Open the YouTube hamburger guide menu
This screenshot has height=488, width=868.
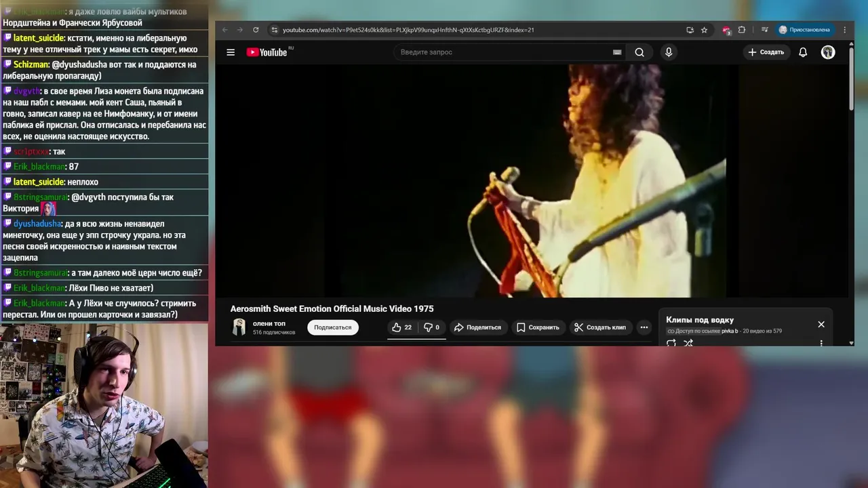[231, 52]
